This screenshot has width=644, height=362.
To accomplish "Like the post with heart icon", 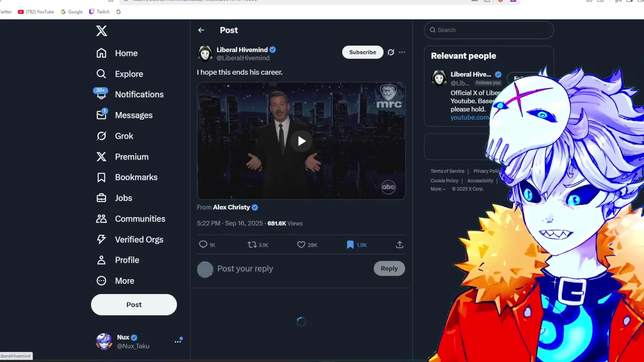I will 301,244.
